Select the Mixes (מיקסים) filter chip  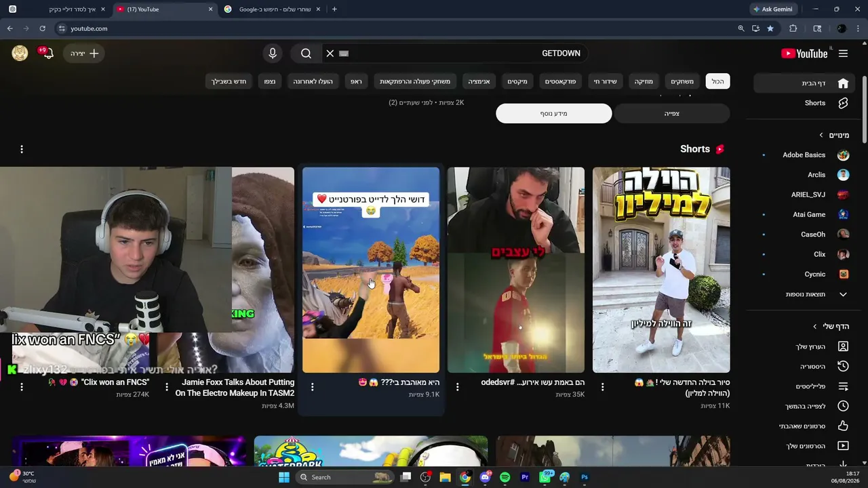[517, 81]
